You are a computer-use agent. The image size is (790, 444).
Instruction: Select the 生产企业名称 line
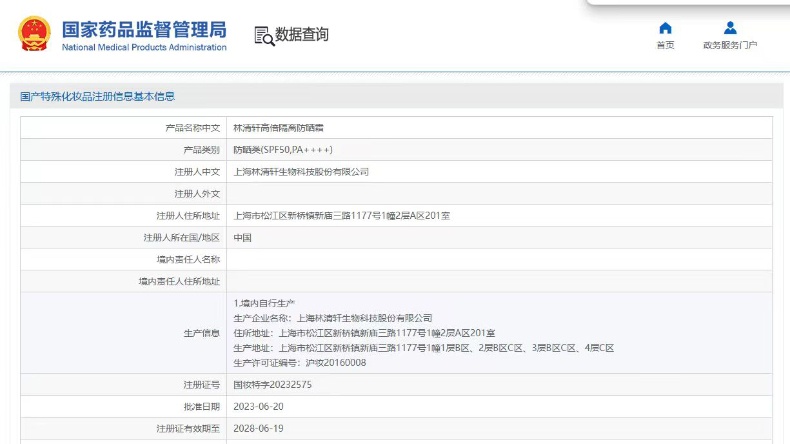[333, 318]
